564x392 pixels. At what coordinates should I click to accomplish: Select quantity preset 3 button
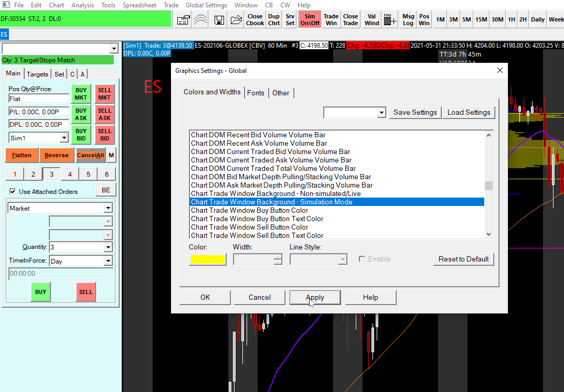(51, 175)
